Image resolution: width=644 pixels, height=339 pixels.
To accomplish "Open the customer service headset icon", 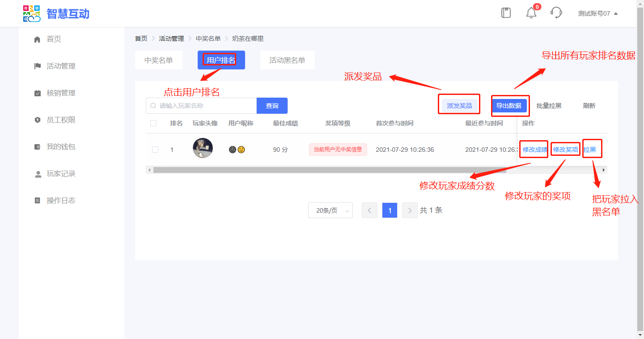I will pos(556,13).
